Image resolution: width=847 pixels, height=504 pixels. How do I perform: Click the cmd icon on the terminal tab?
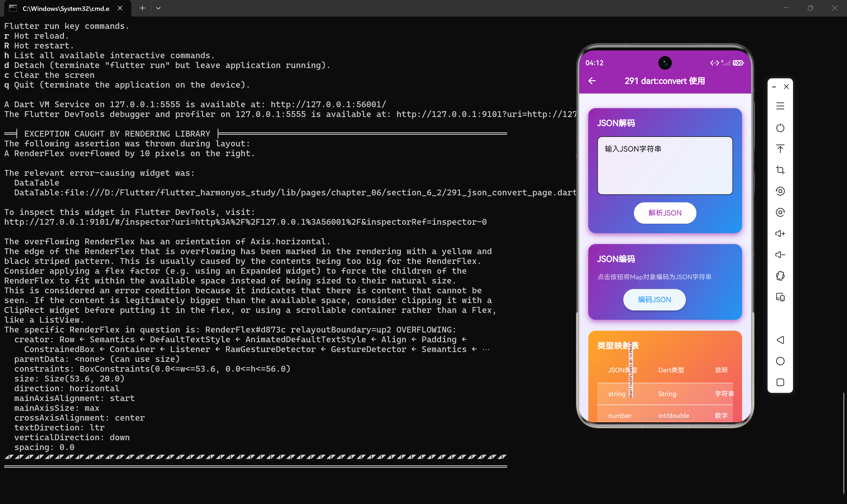pyautogui.click(x=13, y=8)
